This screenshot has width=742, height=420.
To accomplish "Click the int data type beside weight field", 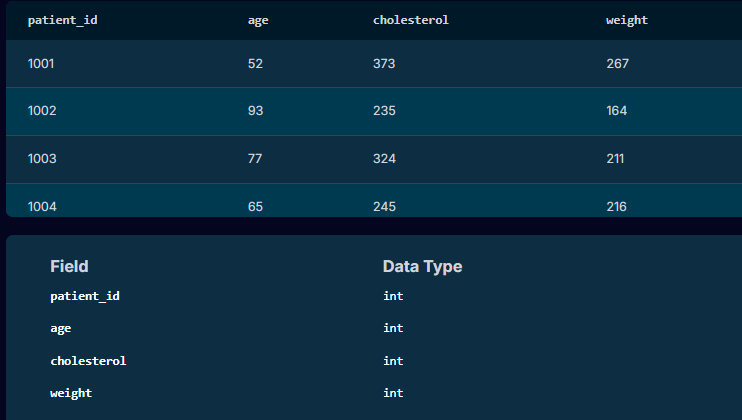I will pos(393,393).
